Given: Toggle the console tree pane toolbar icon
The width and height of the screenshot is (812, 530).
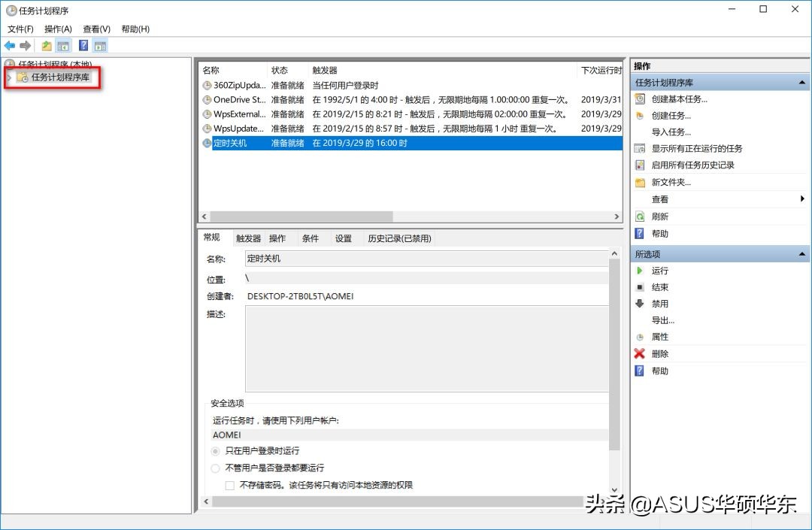Looking at the screenshot, I should pyautogui.click(x=63, y=46).
